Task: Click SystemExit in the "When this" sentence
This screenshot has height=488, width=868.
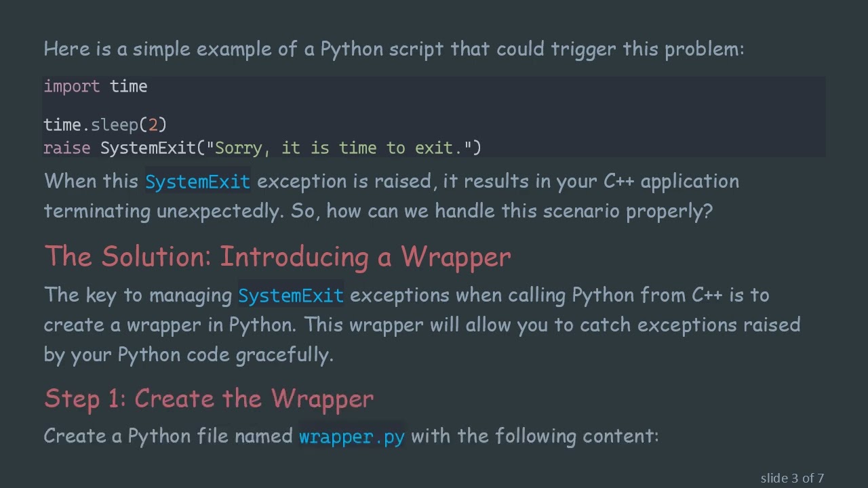Action: (x=197, y=182)
